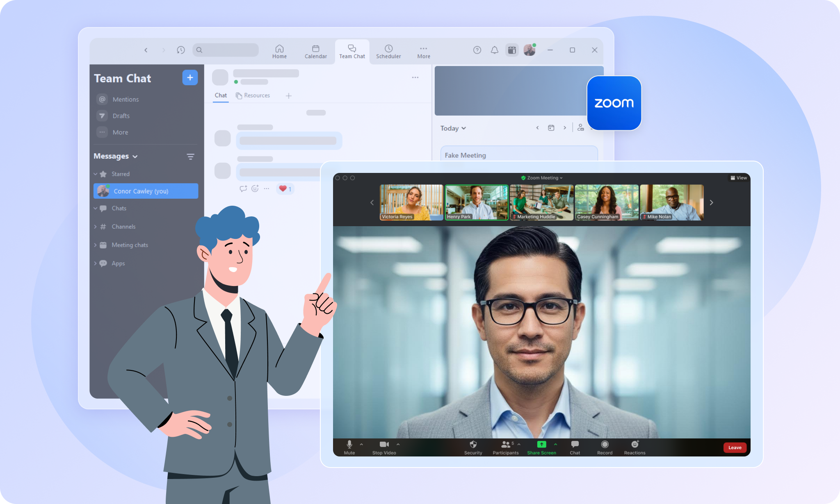
Task: Select Victoria Reyes video thumbnail
Action: pyautogui.click(x=411, y=202)
